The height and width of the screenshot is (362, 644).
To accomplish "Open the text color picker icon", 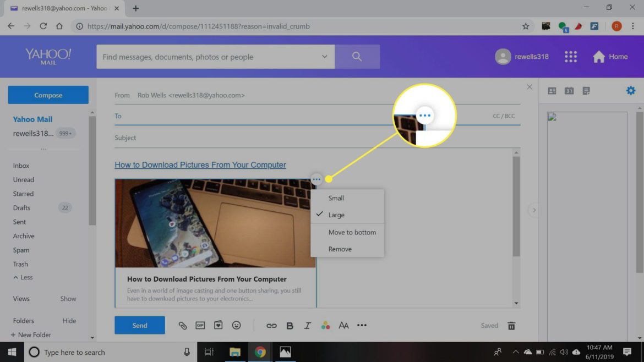I will point(326,326).
